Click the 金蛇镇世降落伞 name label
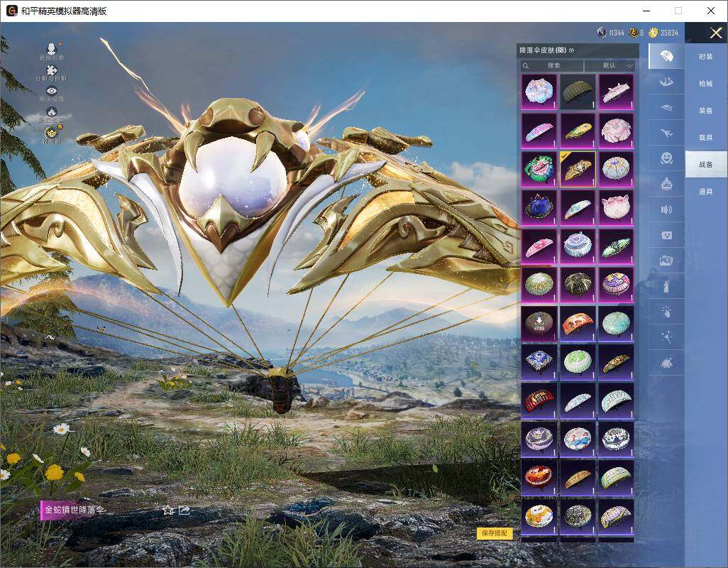The height and width of the screenshot is (568, 728). click(73, 510)
